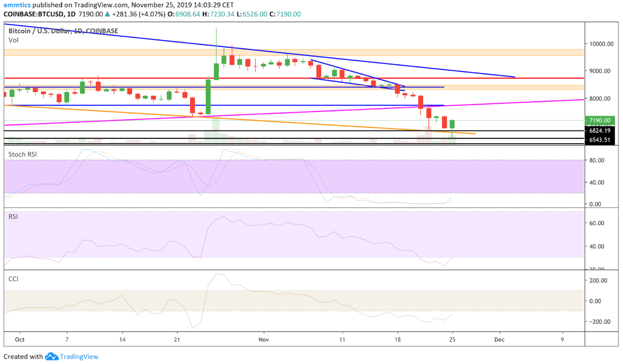This screenshot has height=364, width=623.
Task: Click the 25 date on time axis
Action: (x=452, y=339)
